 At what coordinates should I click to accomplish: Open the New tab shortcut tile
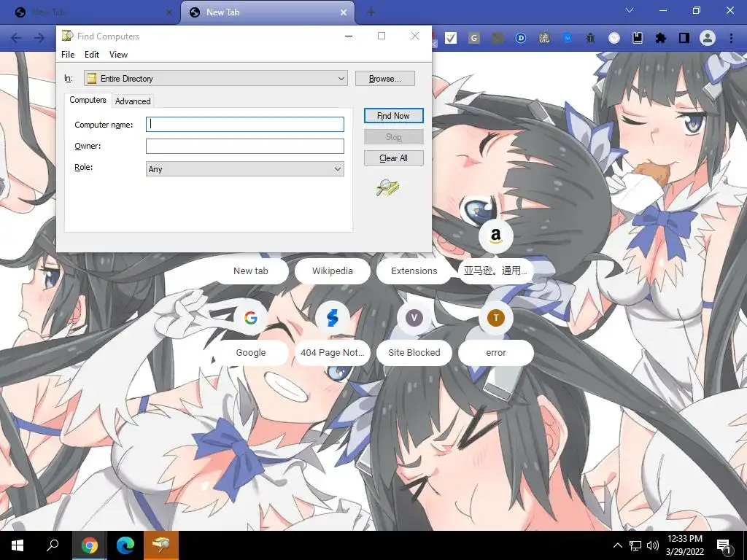coord(251,271)
